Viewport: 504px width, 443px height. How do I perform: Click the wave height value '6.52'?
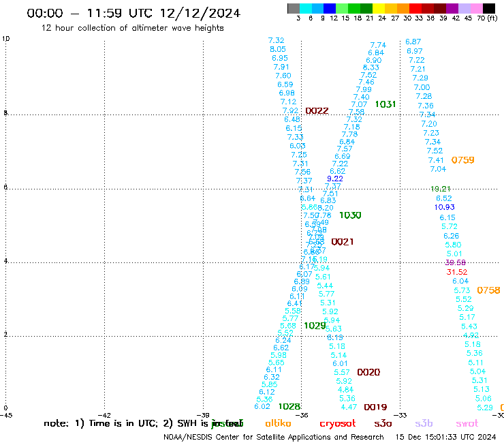click(444, 198)
